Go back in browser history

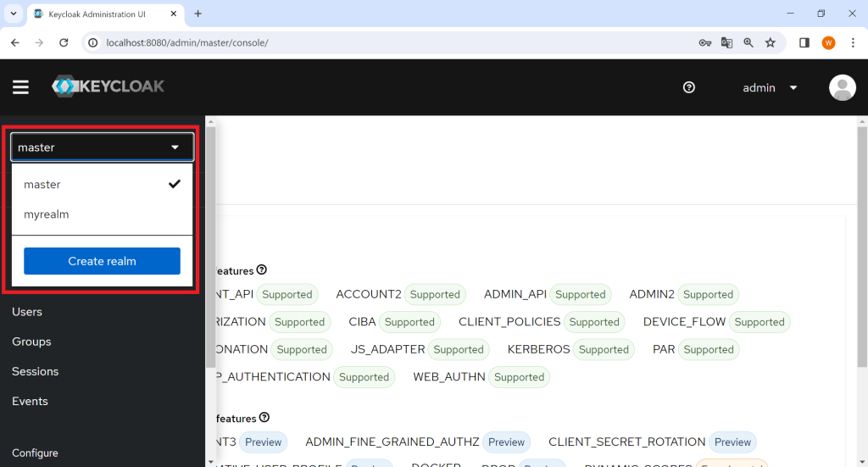point(15,42)
